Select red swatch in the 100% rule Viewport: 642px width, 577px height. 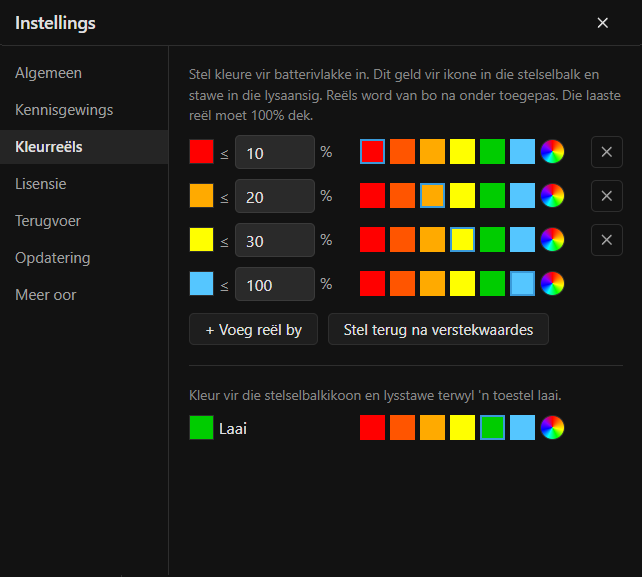(x=373, y=283)
